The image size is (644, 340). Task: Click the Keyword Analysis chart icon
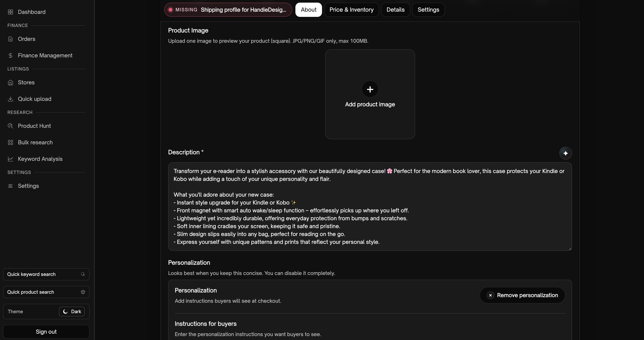[10, 159]
